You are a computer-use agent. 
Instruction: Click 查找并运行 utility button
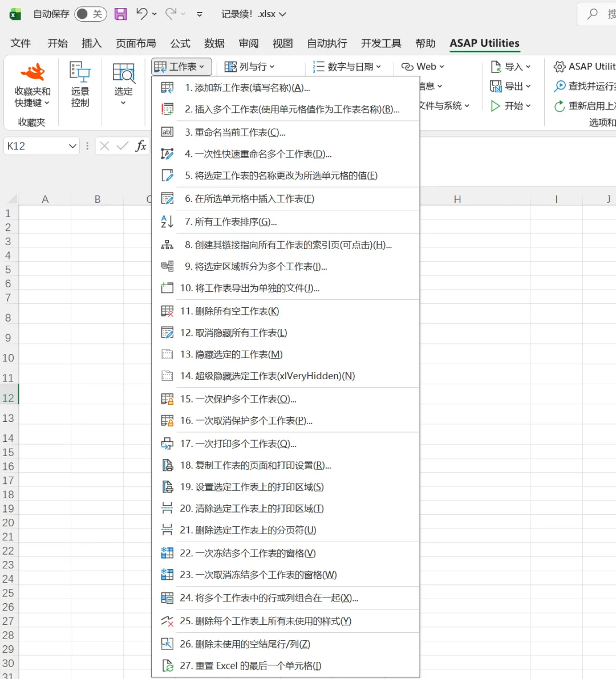[585, 86]
